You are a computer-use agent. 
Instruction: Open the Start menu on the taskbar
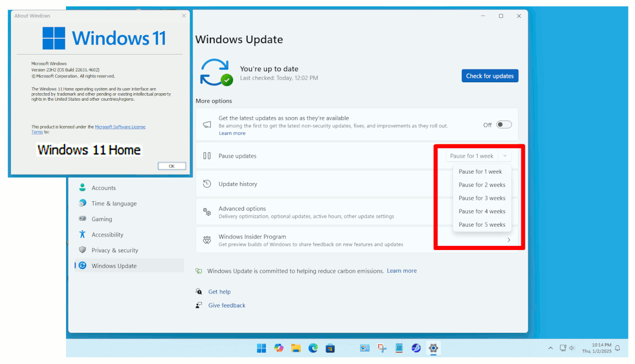(261, 348)
